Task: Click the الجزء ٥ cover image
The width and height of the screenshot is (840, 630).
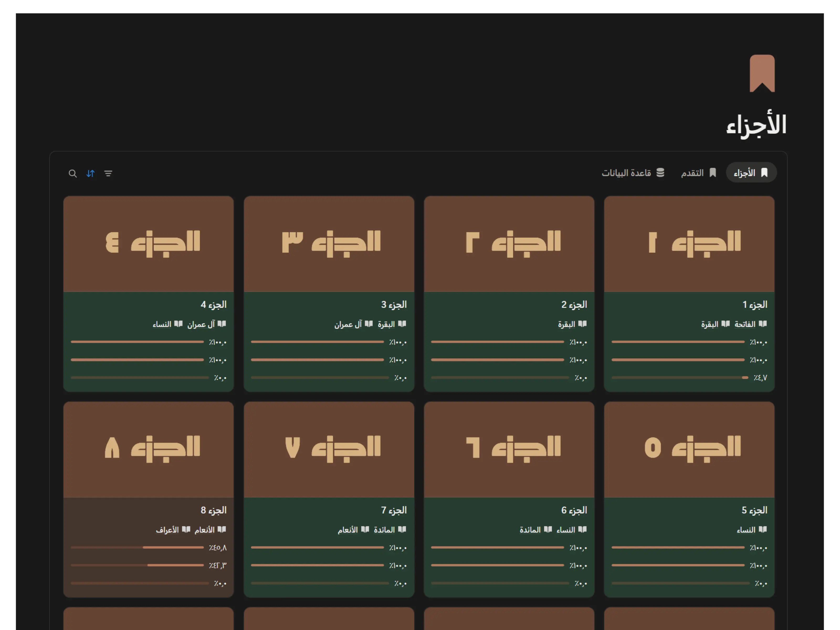Action: (689, 449)
